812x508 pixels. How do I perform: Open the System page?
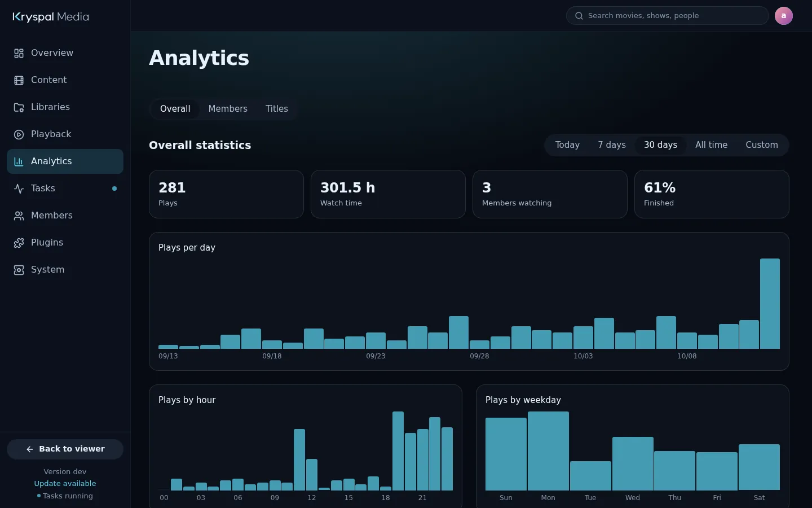[x=65, y=270]
